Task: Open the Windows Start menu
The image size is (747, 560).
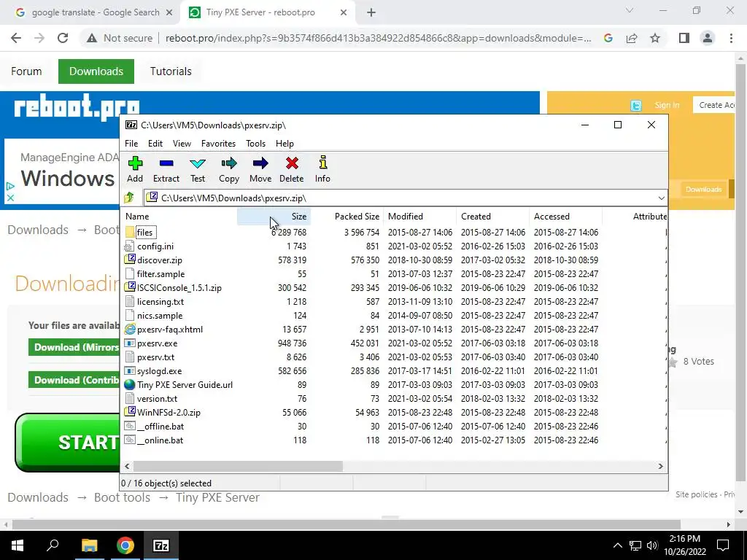Action: 18,545
